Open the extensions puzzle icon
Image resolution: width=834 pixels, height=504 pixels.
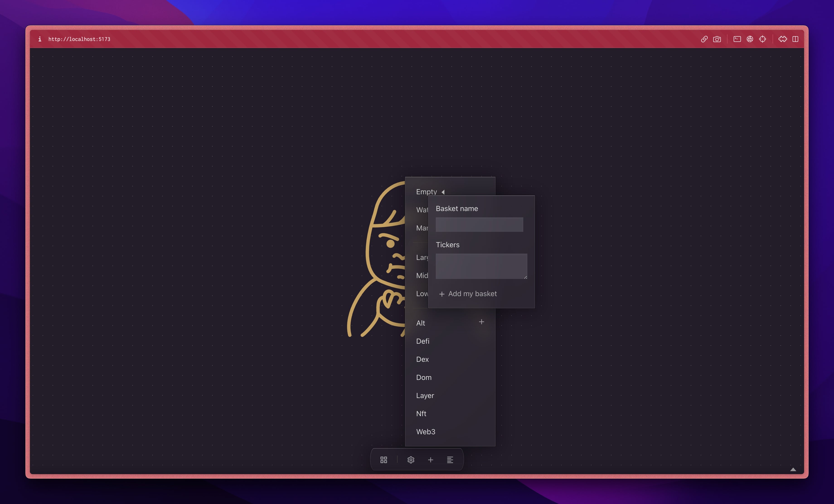tap(783, 39)
